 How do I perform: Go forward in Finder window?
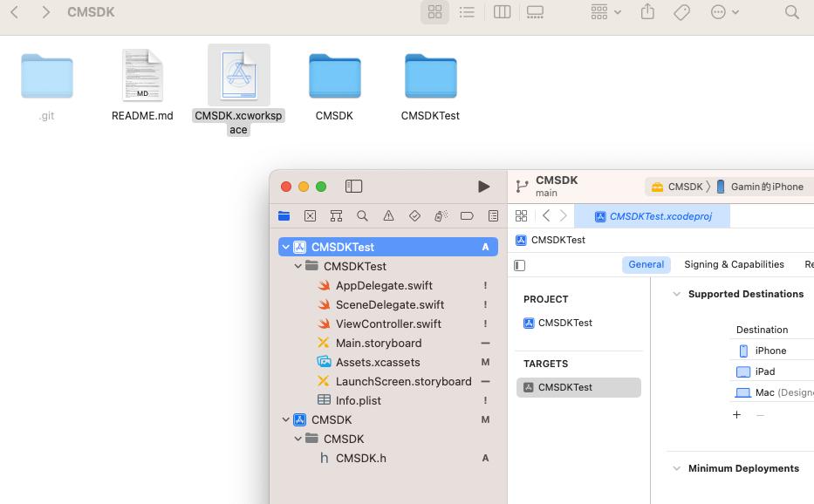[45, 12]
